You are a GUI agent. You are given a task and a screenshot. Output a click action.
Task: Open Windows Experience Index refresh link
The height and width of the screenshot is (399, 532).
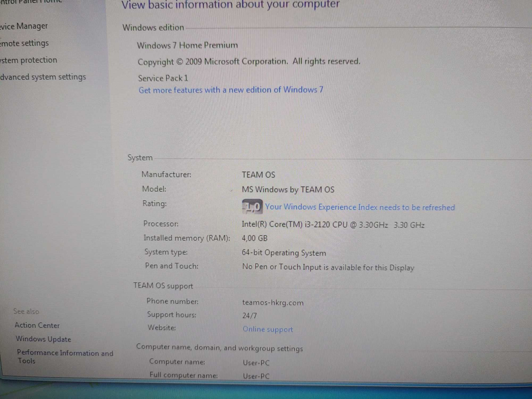(x=360, y=207)
